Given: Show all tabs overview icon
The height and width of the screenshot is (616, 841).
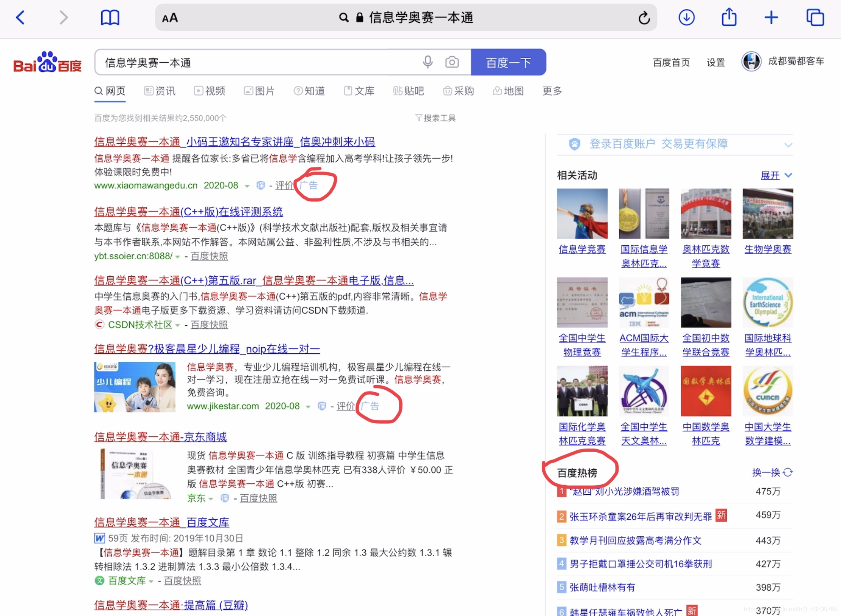Looking at the screenshot, I should (x=815, y=17).
